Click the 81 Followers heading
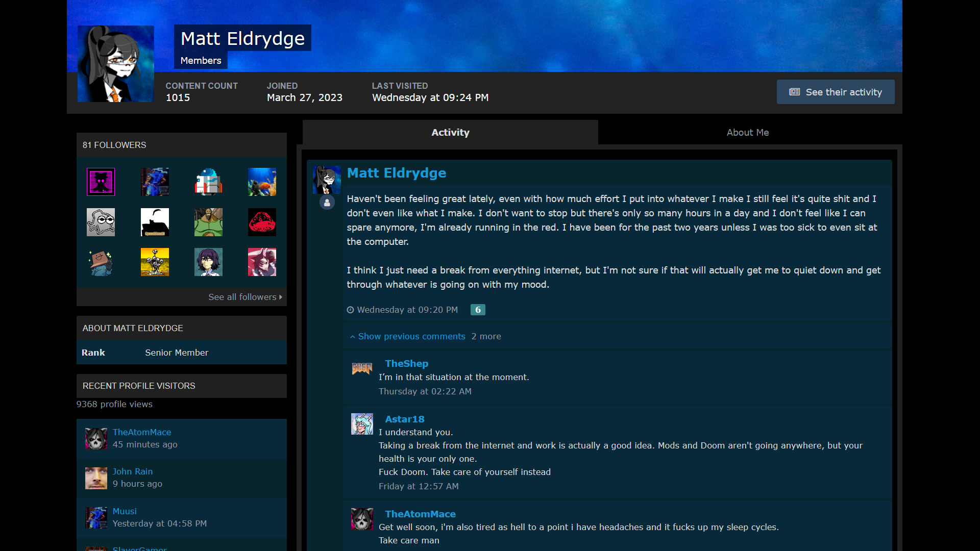980x551 pixels. [114, 145]
